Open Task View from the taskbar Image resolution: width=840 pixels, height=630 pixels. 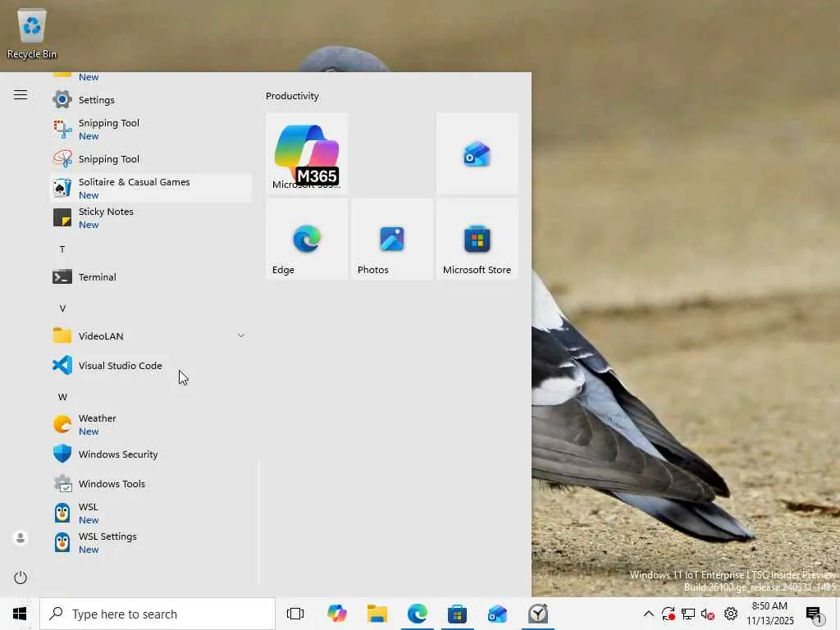tap(295, 614)
